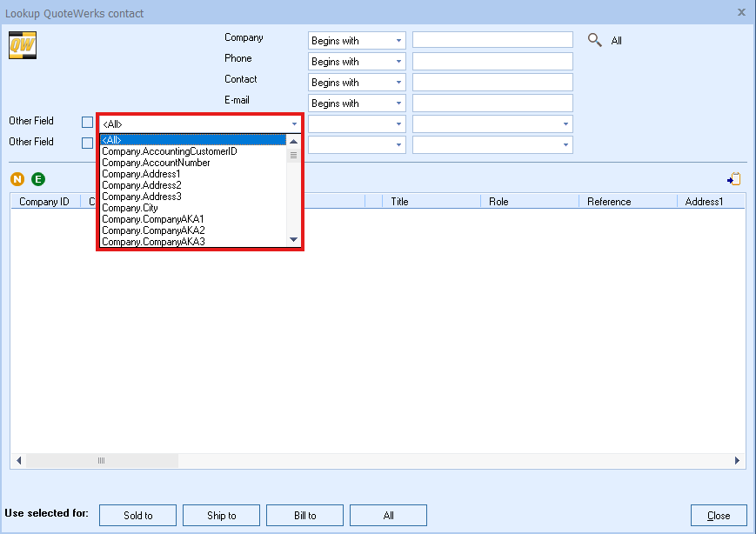Viewport: 756px width, 534px height.
Task: Sort by the Reference column header
Action: pos(628,202)
